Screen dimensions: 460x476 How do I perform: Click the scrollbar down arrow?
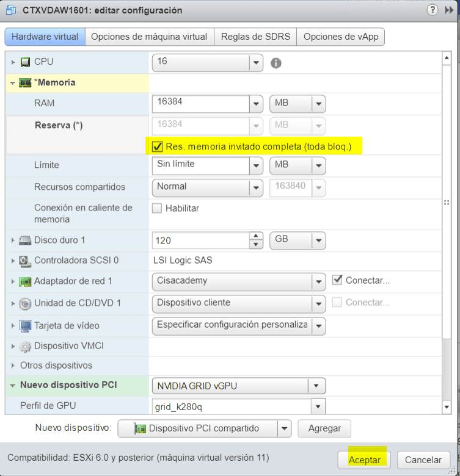click(x=447, y=407)
